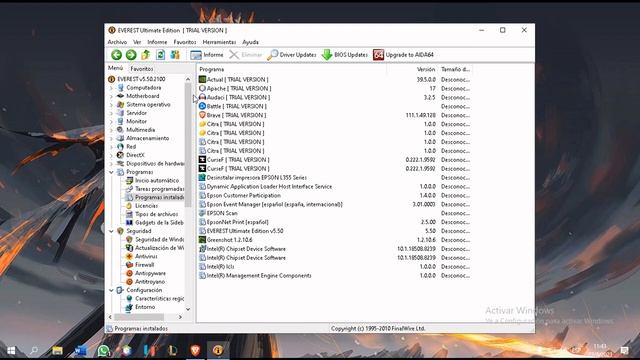
Task: Open Brave browser from the taskbar
Action: 196,350
